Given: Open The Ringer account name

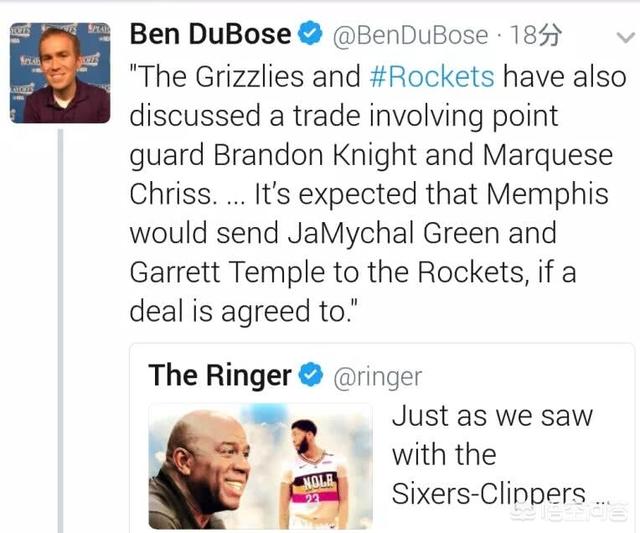Looking at the screenshot, I should pyautogui.click(x=220, y=375).
